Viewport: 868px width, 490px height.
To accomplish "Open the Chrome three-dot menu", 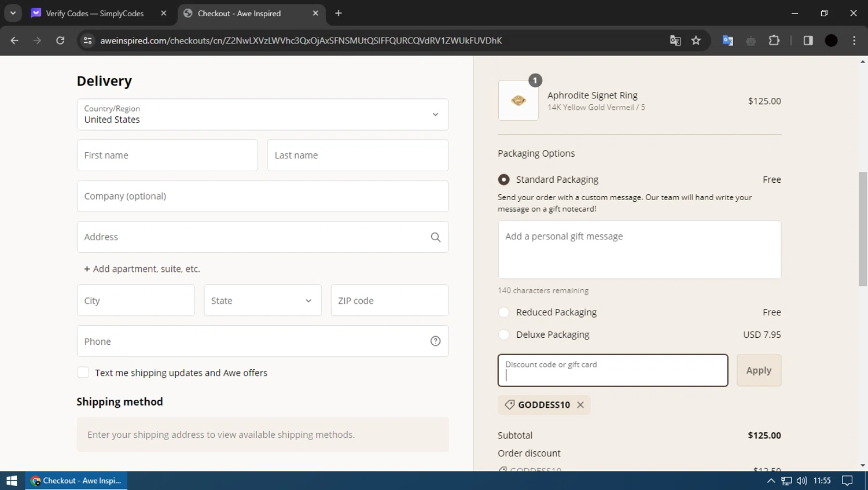I will [854, 40].
